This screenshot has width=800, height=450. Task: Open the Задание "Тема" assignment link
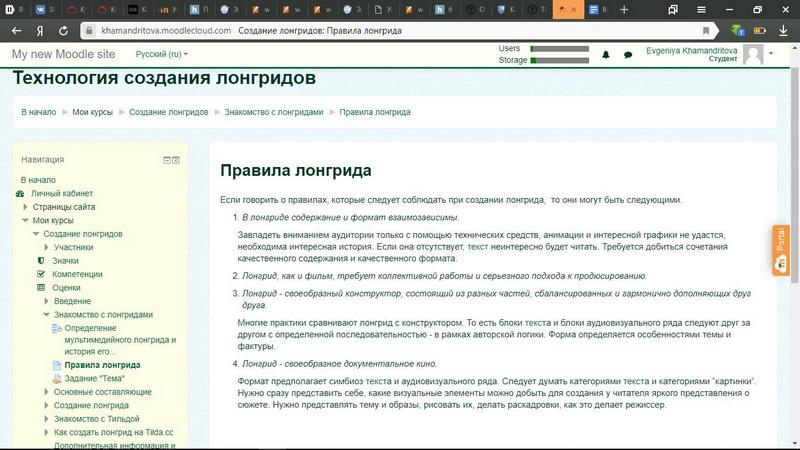[x=96, y=379]
